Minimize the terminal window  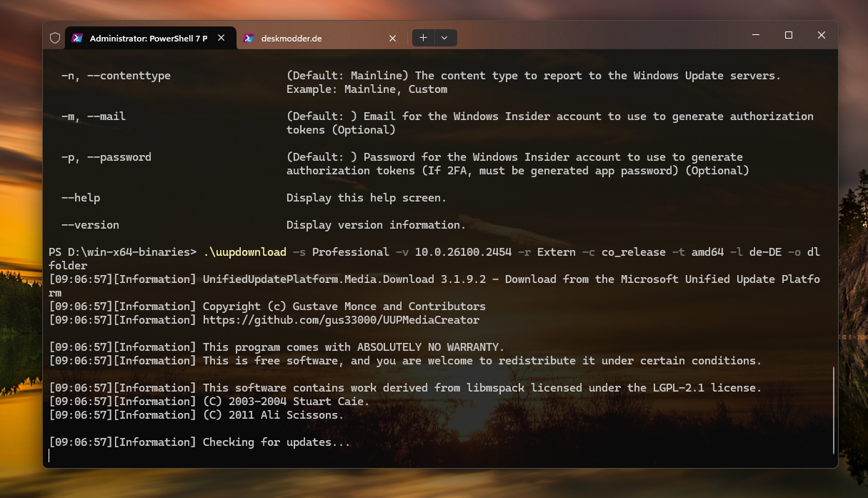point(756,35)
